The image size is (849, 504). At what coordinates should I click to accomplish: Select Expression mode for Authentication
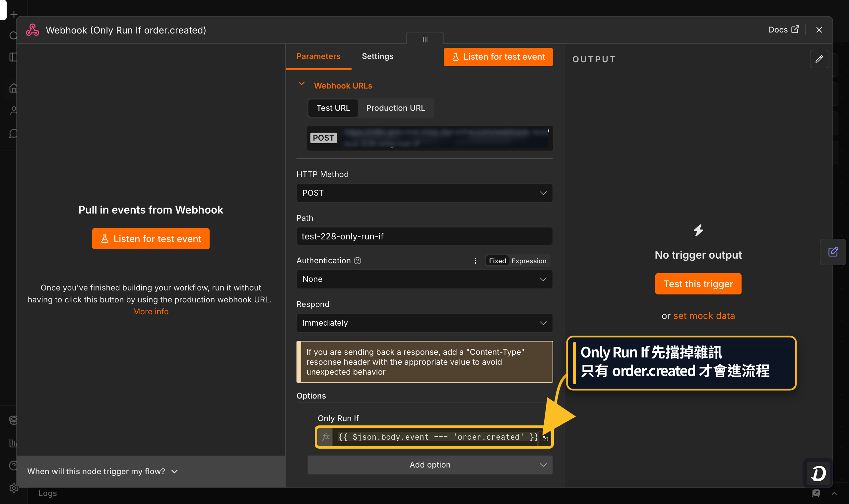(529, 261)
